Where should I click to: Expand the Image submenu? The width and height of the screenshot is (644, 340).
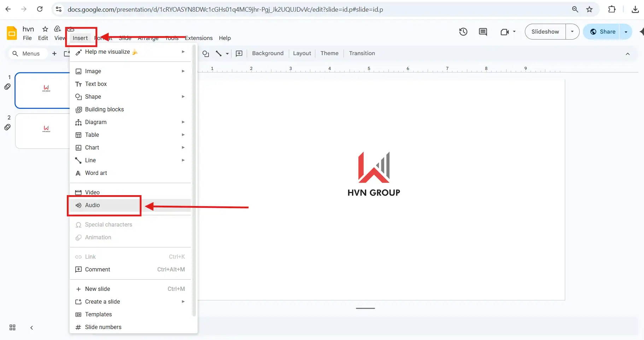click(x=183, y=71)
